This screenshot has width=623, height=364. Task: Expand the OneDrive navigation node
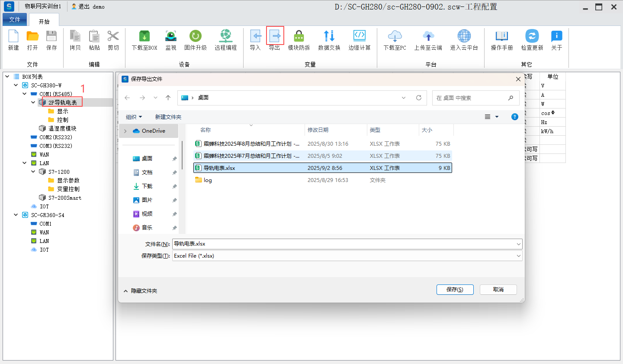coord(125,131)
